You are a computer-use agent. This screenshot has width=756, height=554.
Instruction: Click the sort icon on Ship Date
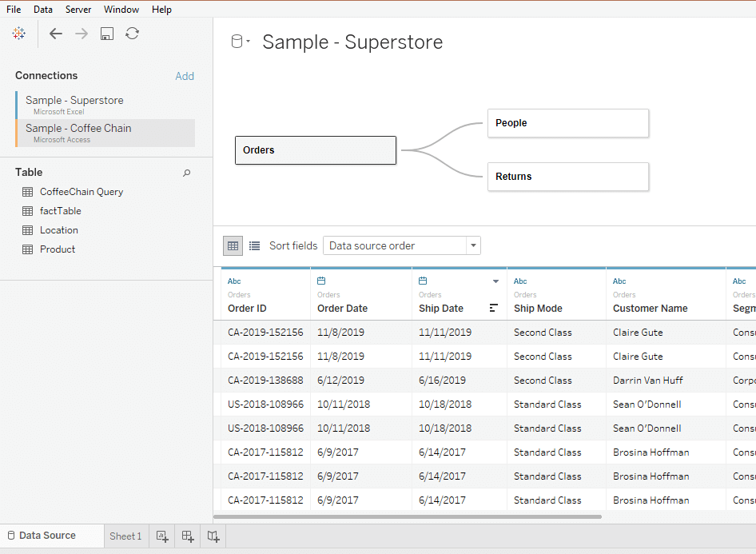point(494,309)
